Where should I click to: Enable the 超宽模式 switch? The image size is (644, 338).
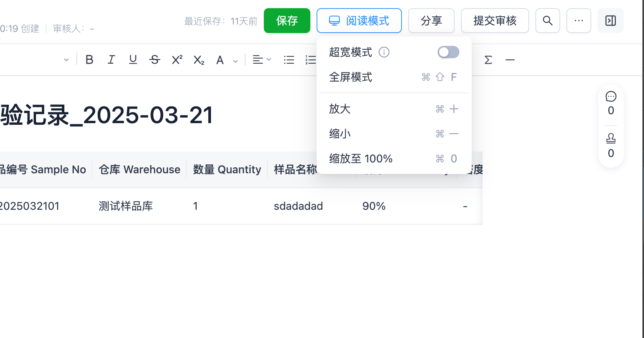(448, 52)
